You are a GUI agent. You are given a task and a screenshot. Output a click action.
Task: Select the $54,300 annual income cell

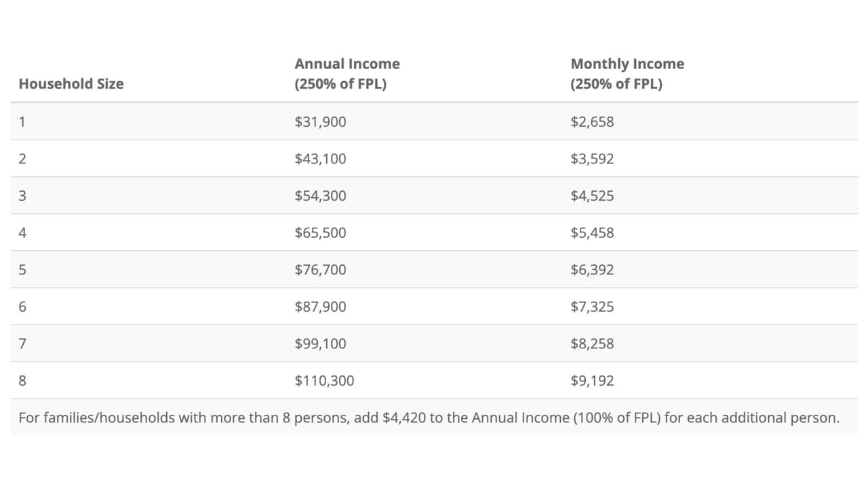320,196
